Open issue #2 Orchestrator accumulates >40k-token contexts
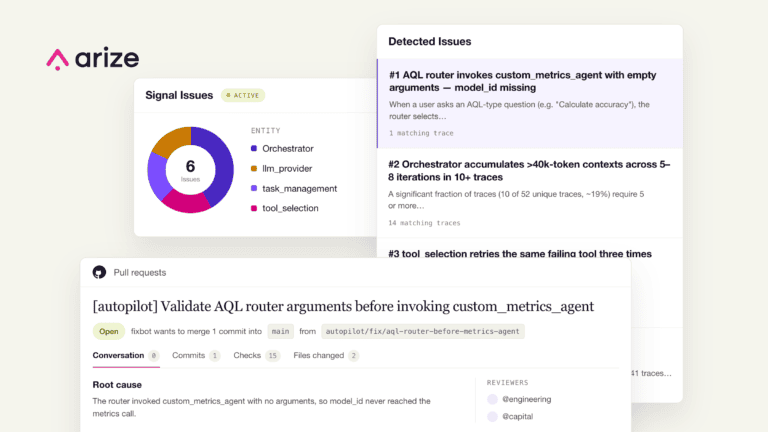This screenshot has width=768, height=432. coord(529,193)
